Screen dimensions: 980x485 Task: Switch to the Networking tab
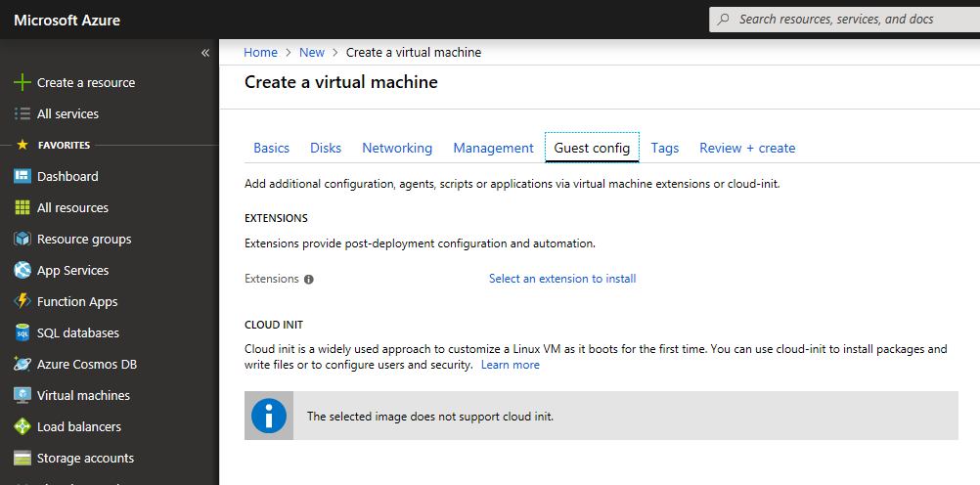pos(397,148)
